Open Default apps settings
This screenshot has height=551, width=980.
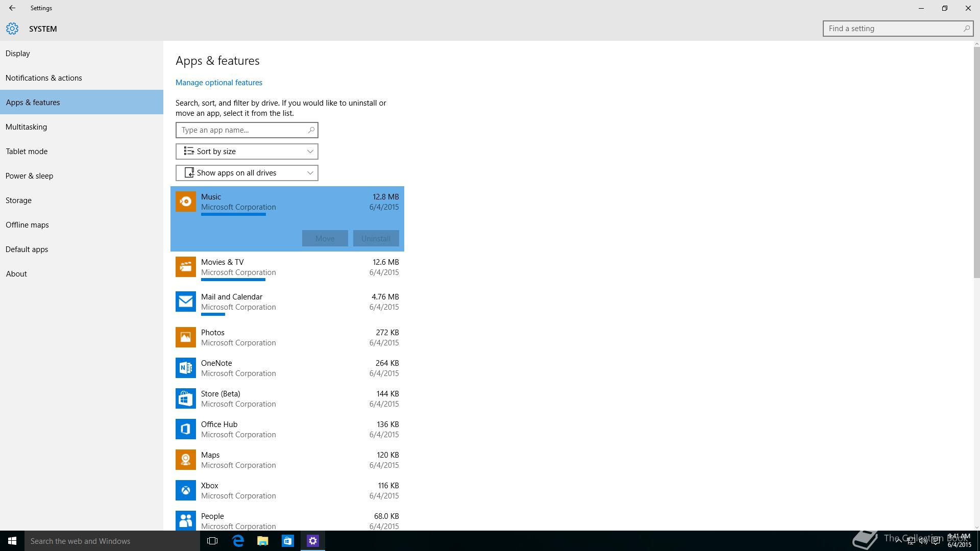82,249
